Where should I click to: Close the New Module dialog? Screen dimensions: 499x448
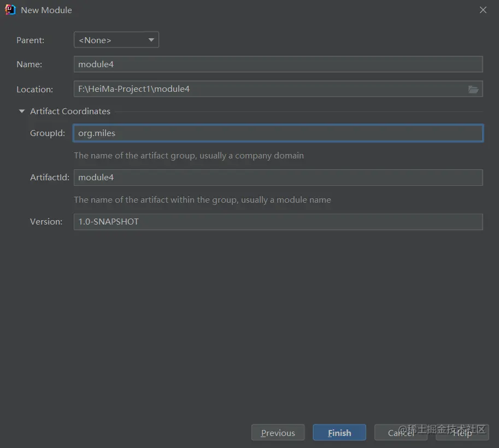pyautogui.click(x=483, y=10)
